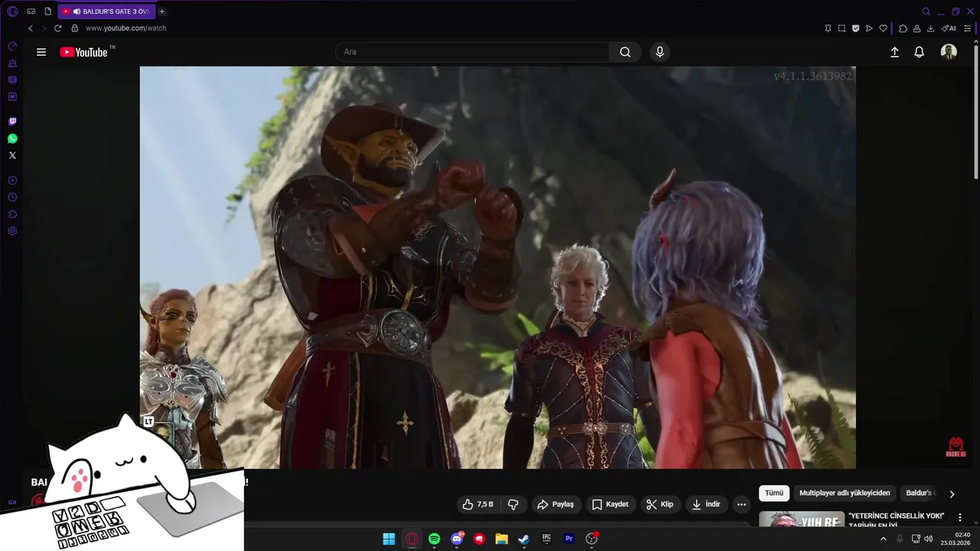The image size is (980, 551).
Task: Open more actions three-dot menu
Action: tap(741, 504)
